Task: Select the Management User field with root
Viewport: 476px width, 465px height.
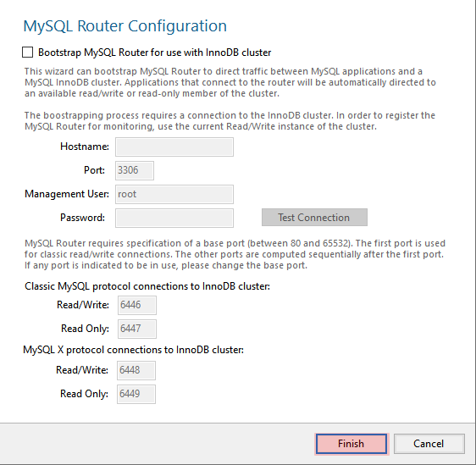Action: pos(174,194)
